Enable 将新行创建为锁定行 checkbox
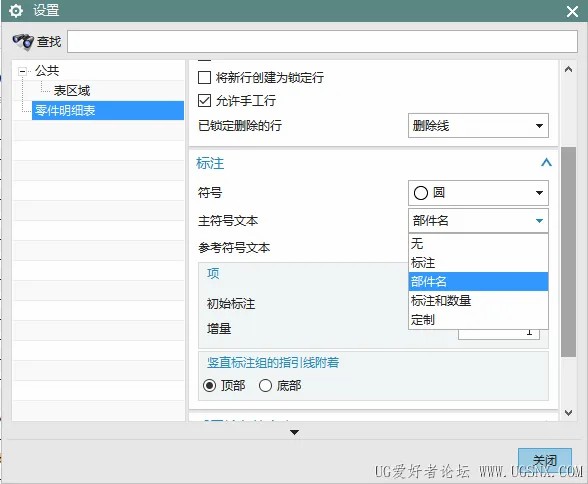This screenshot has height=484, width=588. [x=204, y=78]
